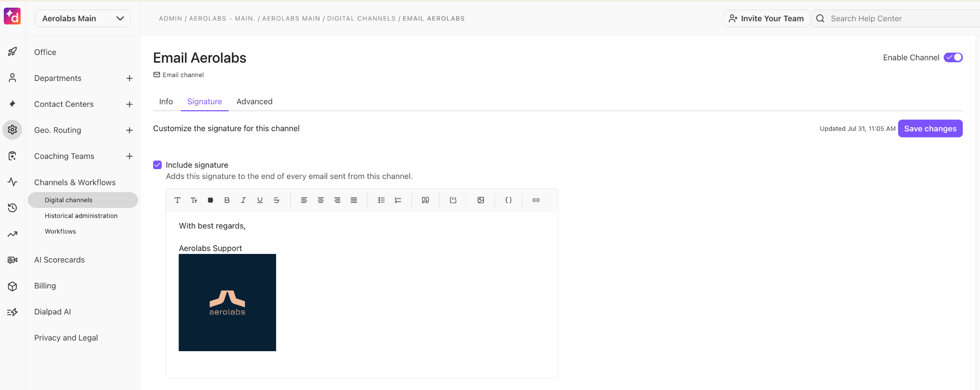Click the 'With best regards,' signature text

pyautogui.click(x=212, y=226)
